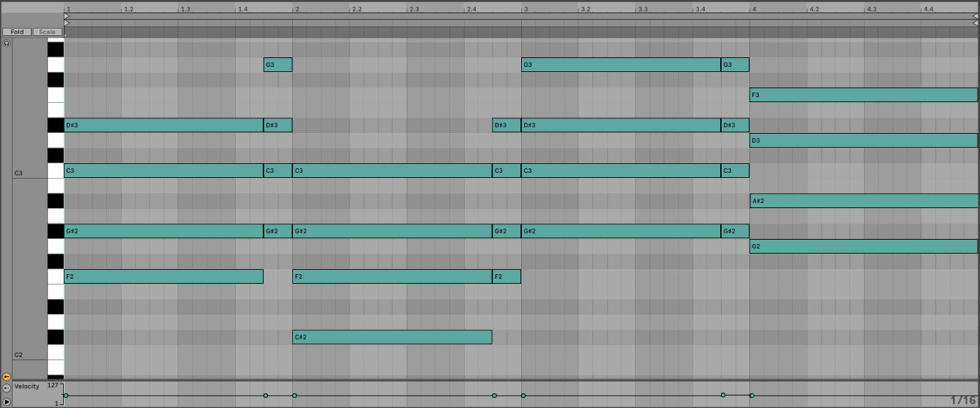Image resolution: width=980 pixels, height=408 pixels.
Task: Click the D#3 black piano key
Action: 56,125
